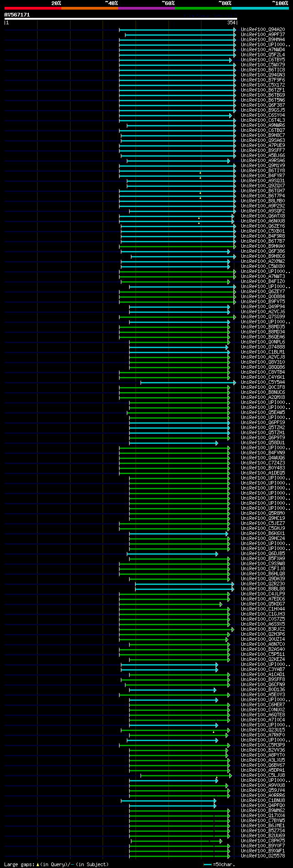Click label UniRef100_A9NWR6
Viewport: 293px width, 868px height.
click(x=263, y=125)
